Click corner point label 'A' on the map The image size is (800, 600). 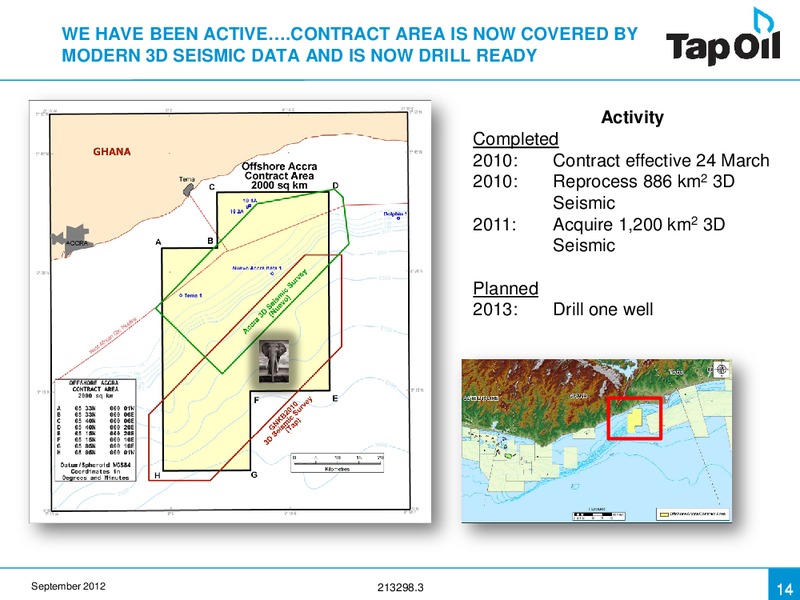tap(158, 242)
